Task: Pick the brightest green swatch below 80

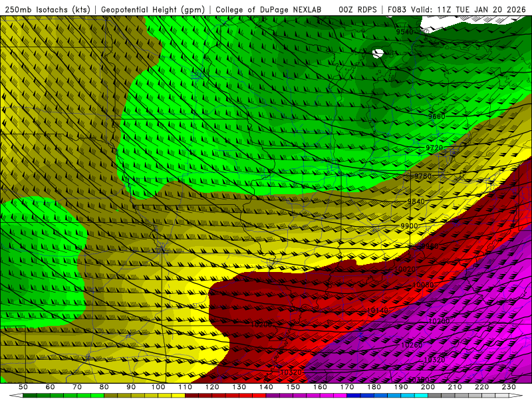Action: click(x=97, y=396)
